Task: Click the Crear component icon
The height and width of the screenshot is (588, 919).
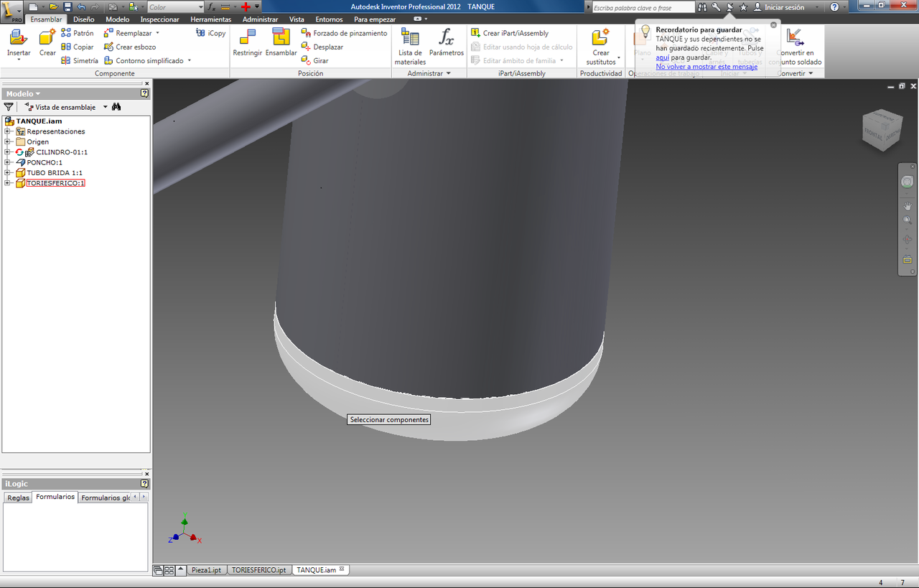Action: point(47,42)
